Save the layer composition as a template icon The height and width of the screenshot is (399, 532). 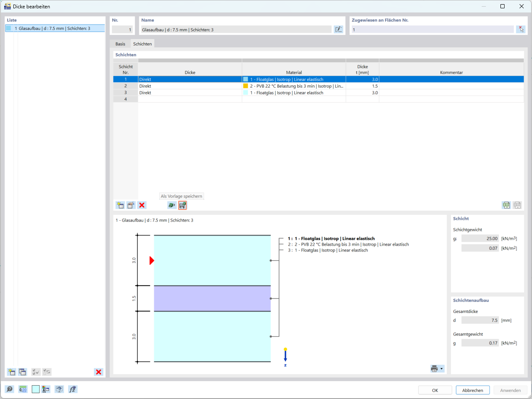click(182, 205)
